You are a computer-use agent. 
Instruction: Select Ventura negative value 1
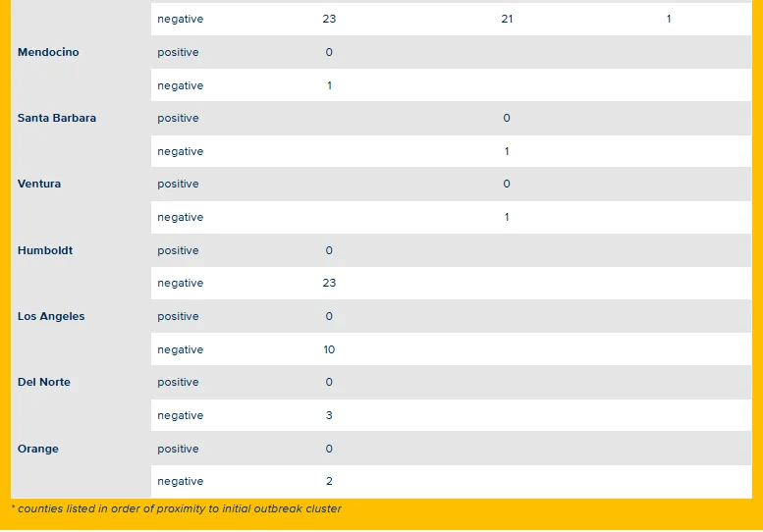[507, 217]
